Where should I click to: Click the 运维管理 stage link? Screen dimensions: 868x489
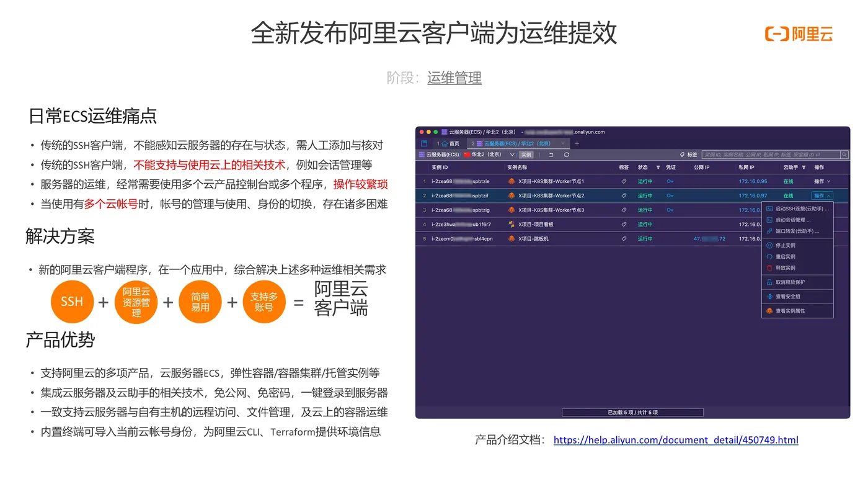click(454, 78)
